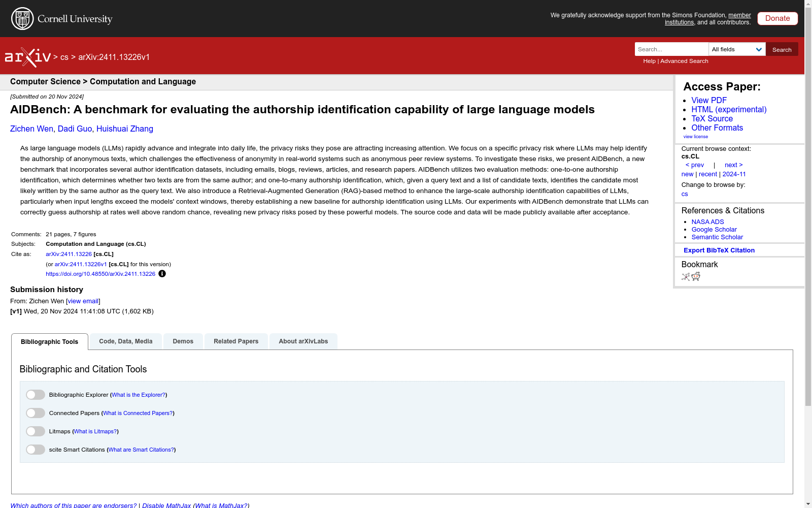
Task: Open What is Connected Papers? link
Action: pyautogui.click(x=138, y=413)
